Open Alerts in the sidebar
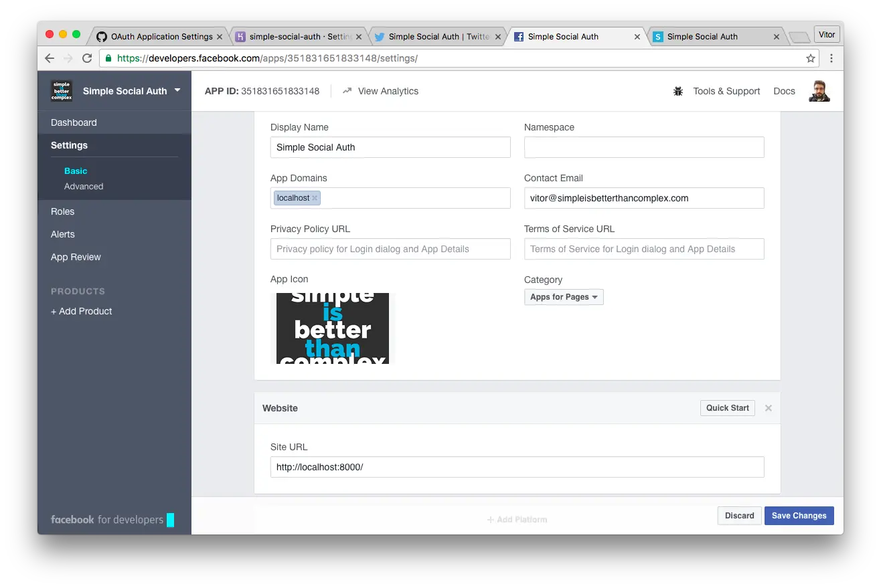Viewport: 881px width, 588px height. pos(114,234)
